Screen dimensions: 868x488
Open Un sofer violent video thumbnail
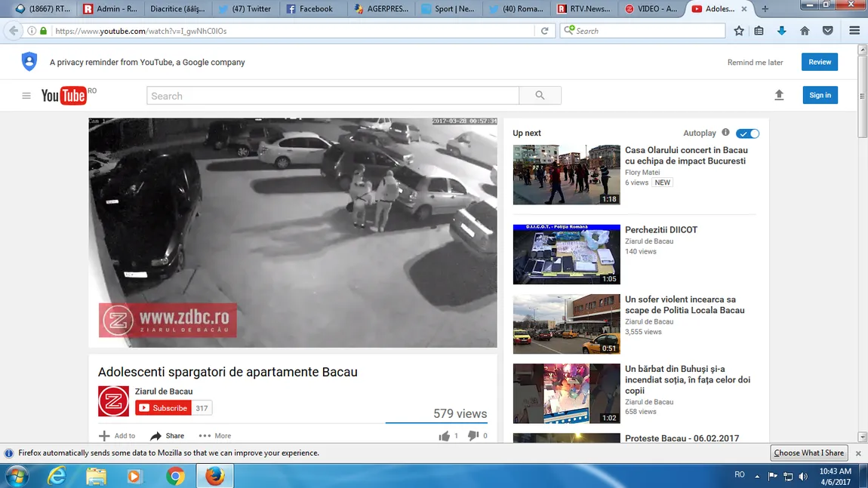point(566,324)
